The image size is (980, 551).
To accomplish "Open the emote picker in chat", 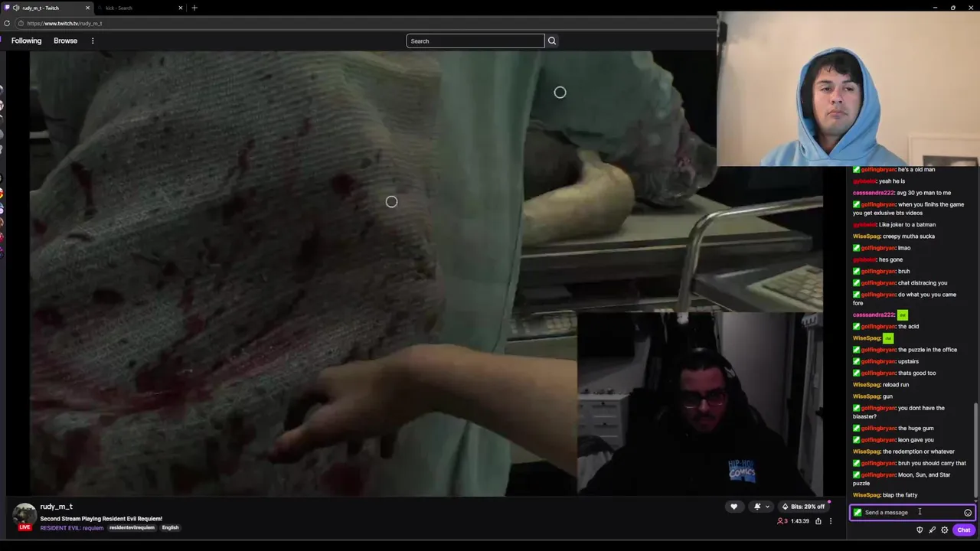I will [968, 513].
